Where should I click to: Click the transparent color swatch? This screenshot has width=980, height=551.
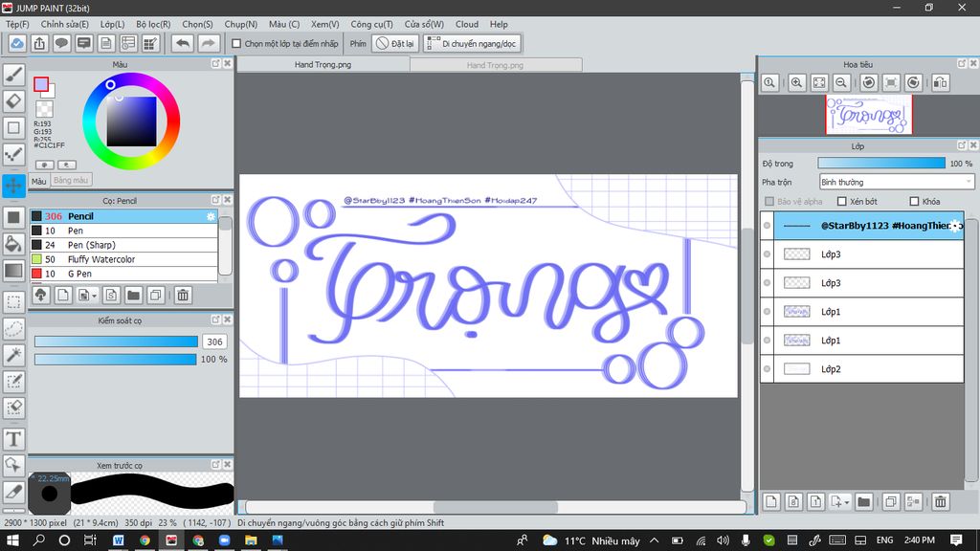tap(44, 109)
